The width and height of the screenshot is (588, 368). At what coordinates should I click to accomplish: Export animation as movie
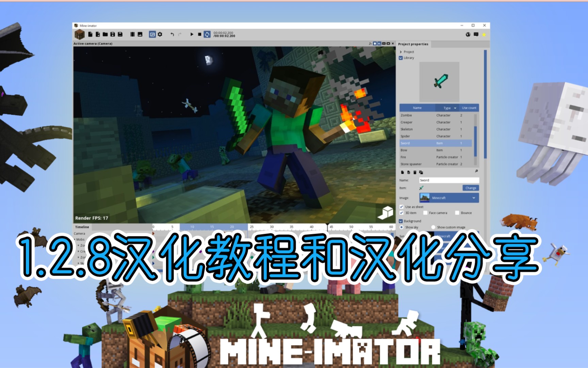tap(132, 34)
